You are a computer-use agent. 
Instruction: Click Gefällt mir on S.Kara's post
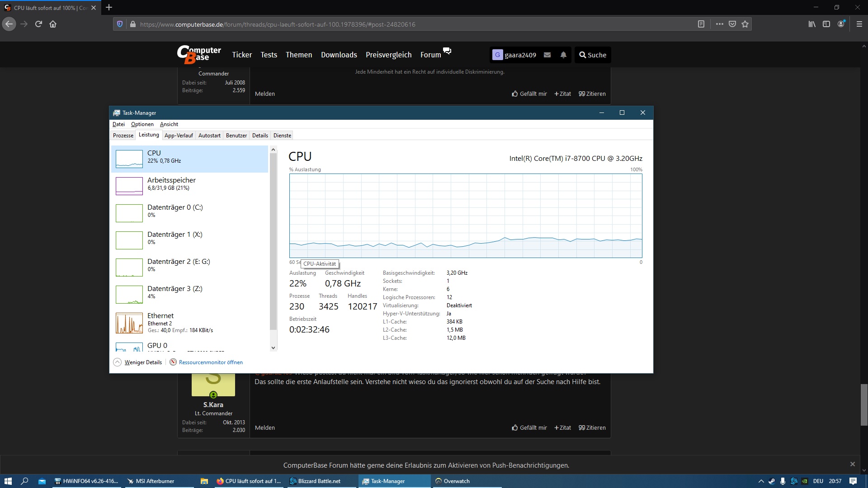tap(529, 428)
